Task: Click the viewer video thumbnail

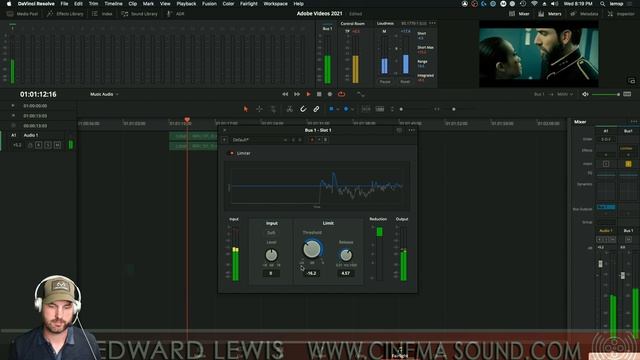Action: coord(539,54)
